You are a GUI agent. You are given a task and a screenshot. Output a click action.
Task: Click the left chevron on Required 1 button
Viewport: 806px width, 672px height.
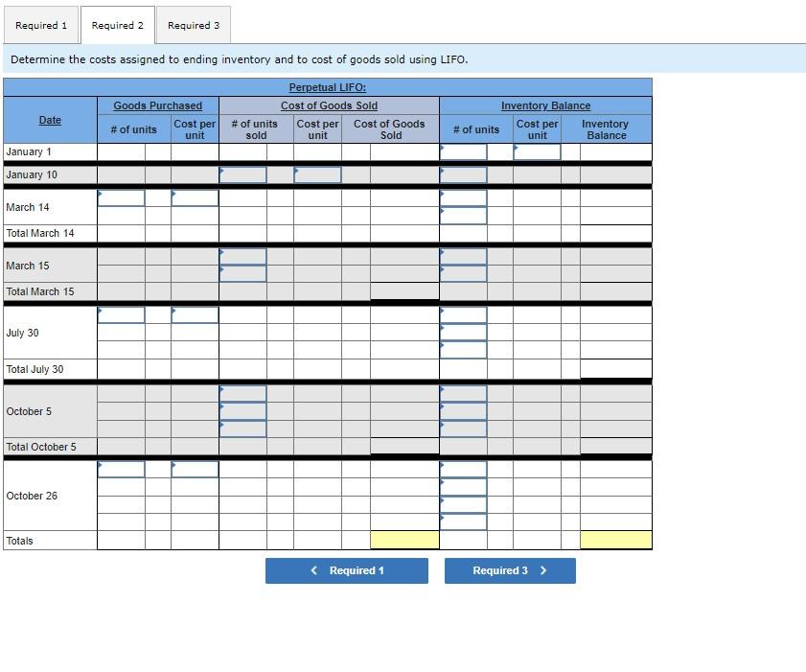coord(314,570)
